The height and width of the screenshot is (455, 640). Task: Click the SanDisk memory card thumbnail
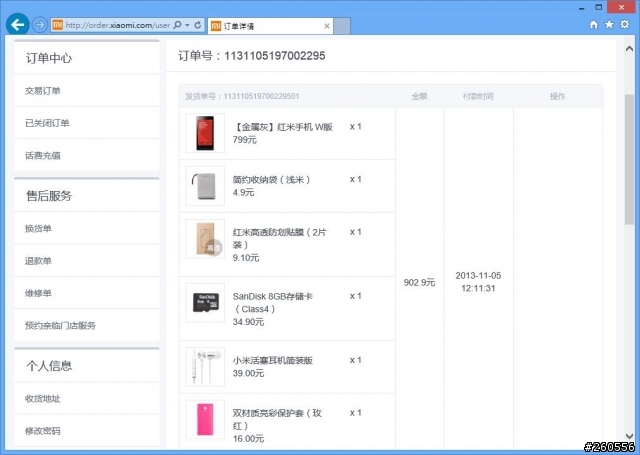click(x=205, y=302)
